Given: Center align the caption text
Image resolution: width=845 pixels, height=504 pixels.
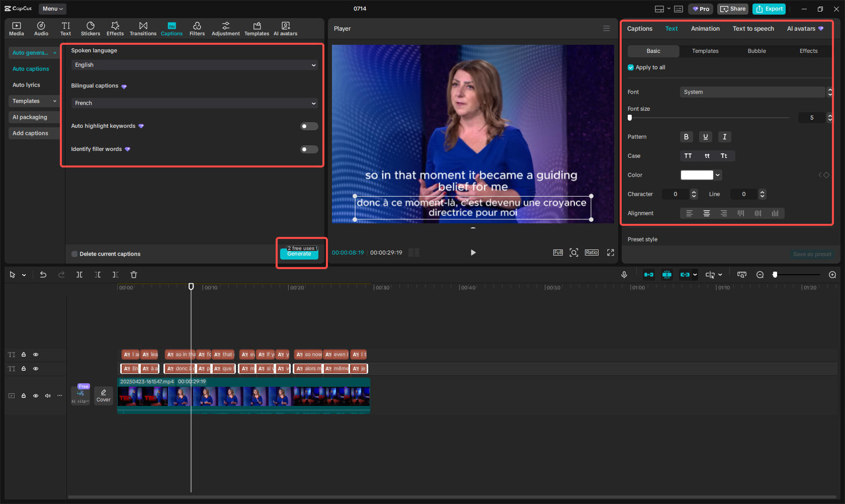Looking at the screenshot, I should 707,213.
